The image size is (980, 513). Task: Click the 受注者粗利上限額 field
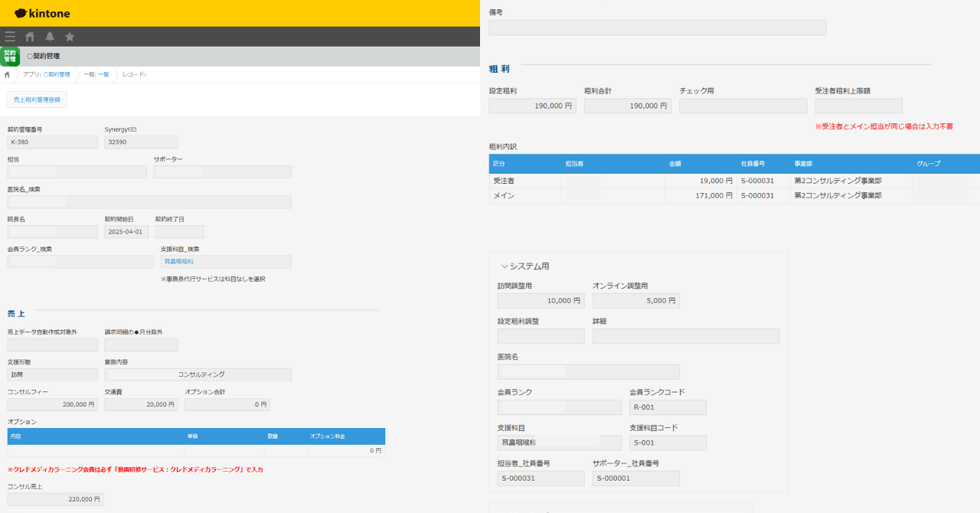pos(858,106)
